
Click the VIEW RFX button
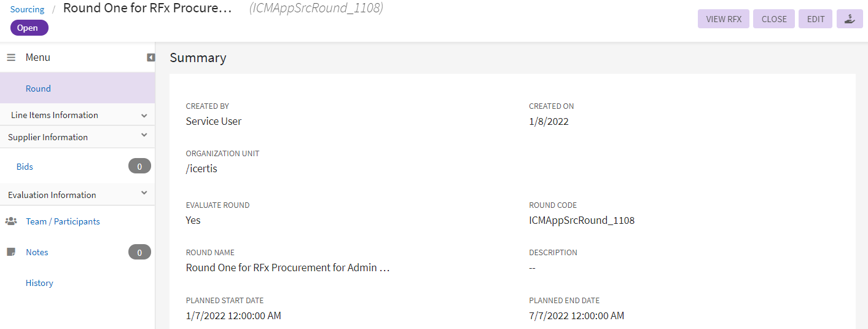724,18
